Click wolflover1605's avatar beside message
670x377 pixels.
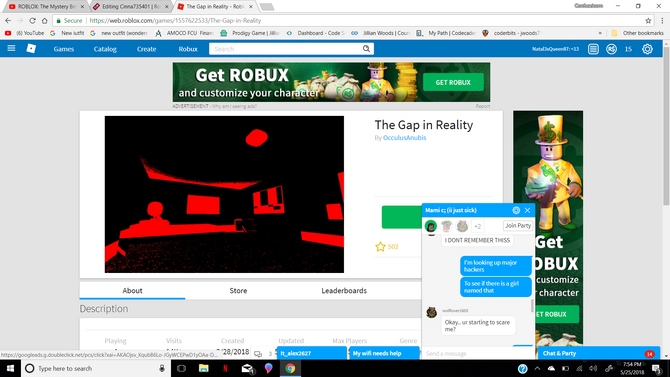pos(432,312)
